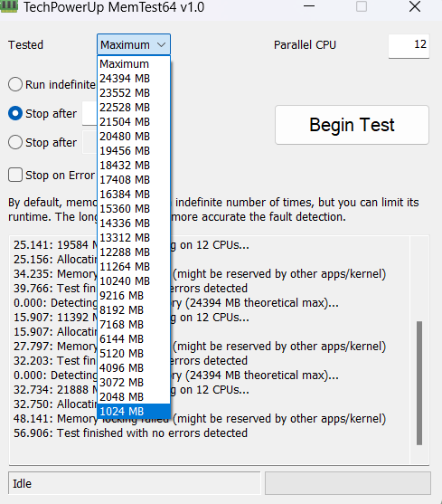The height and width of the screenshot is (504, 442).
Task: Pick the 2048 MB list entry
Action: 134,396
